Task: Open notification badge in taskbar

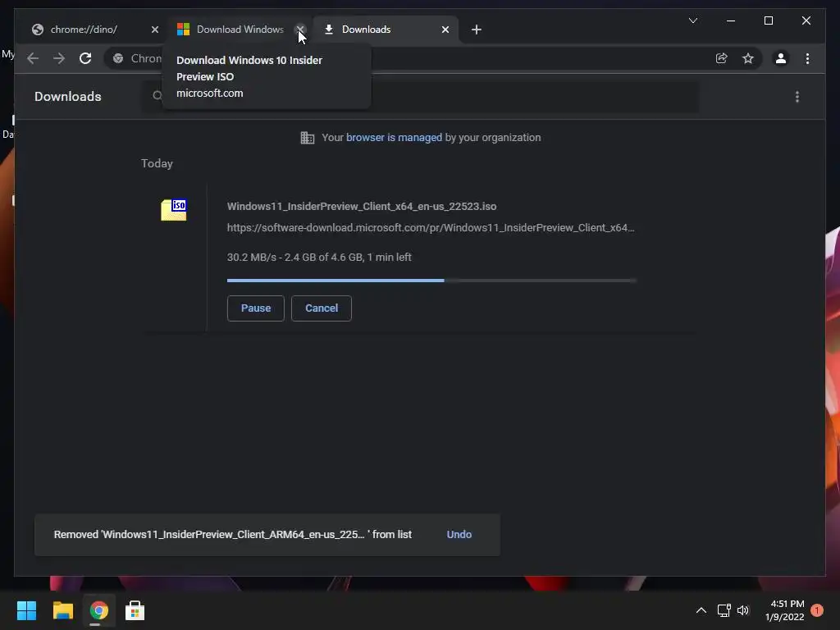Action: pos(817,610)
